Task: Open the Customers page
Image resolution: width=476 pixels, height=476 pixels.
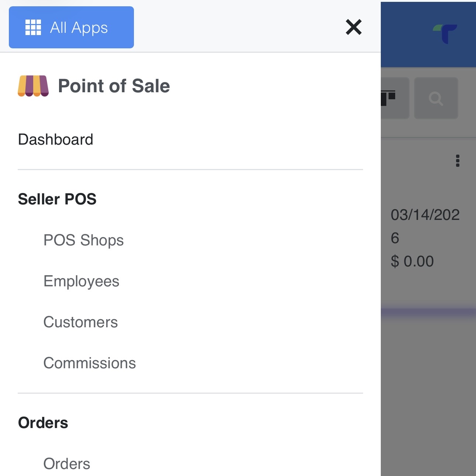Action: tap(80, 322)
